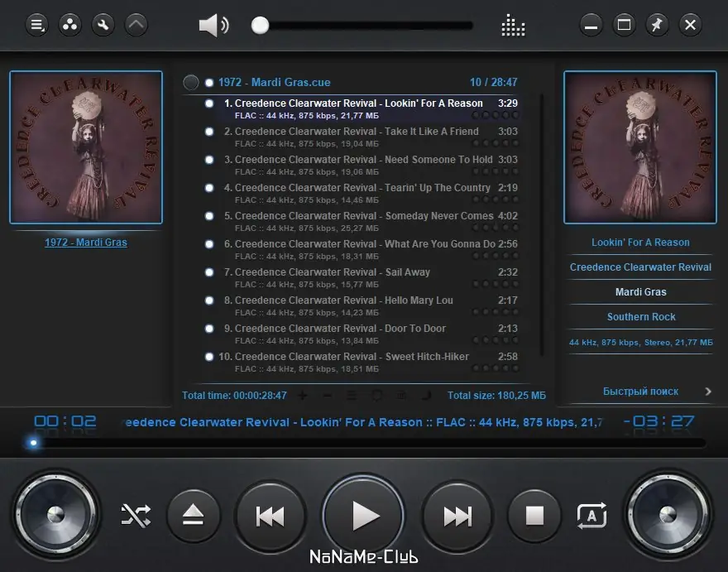Toggle the bullet for Tearin' Up The Country
Image resolution: width=728 pixels, height=572 pixels.
209,188
